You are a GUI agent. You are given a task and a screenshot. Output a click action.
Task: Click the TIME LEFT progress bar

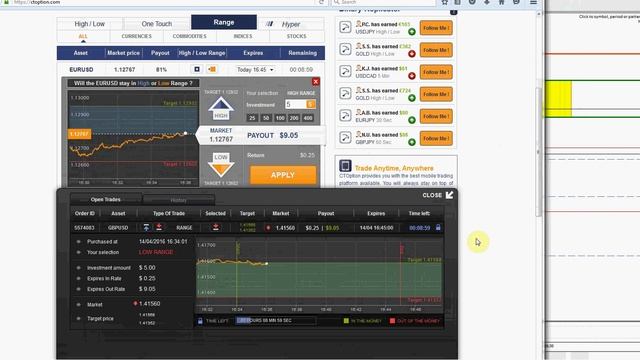(x=275, y=321)
